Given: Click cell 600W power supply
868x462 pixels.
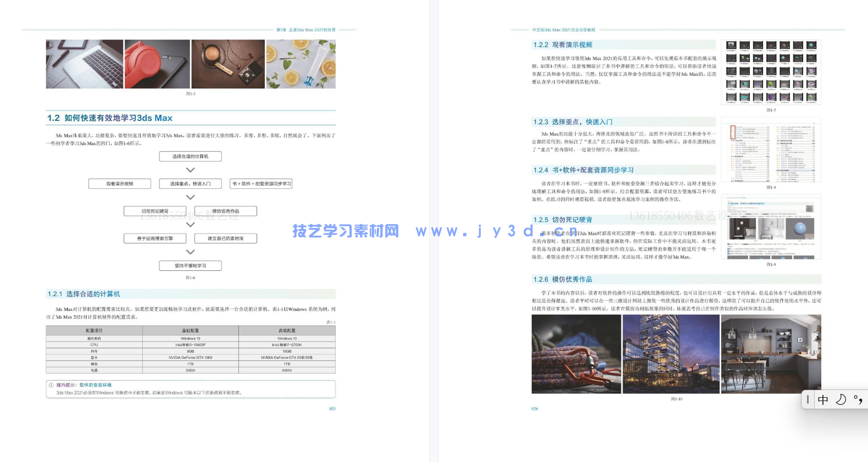Looking at the screenshot, I should tap(287, 370).
